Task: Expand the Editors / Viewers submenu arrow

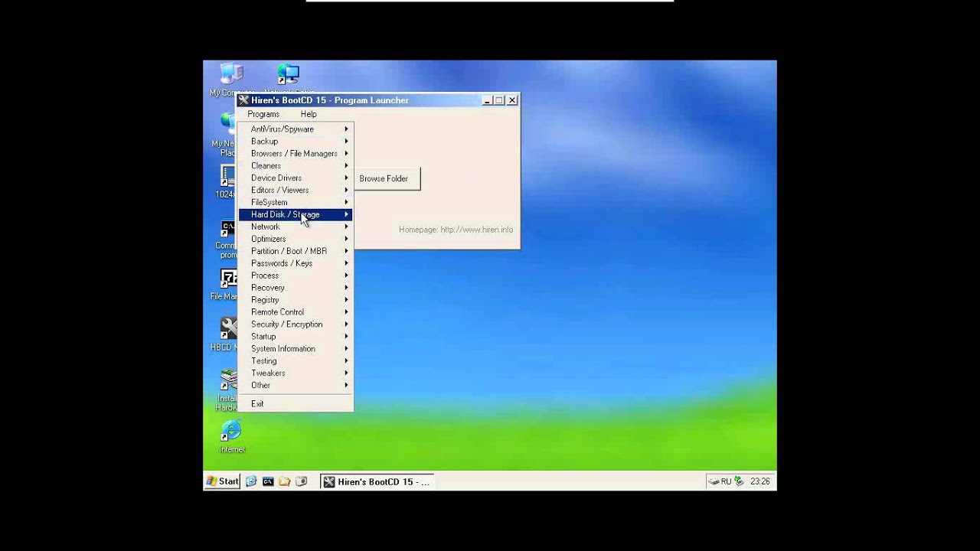Action: pos(346,191)
